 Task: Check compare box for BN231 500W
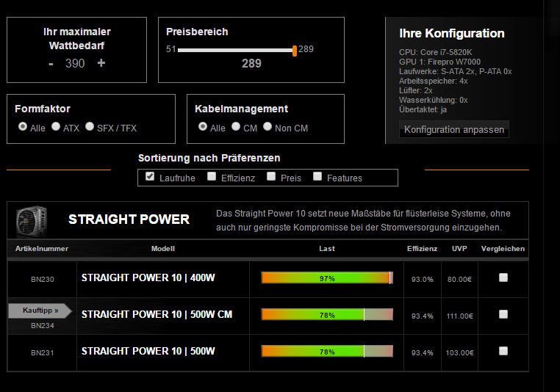[x=503, y=351]
